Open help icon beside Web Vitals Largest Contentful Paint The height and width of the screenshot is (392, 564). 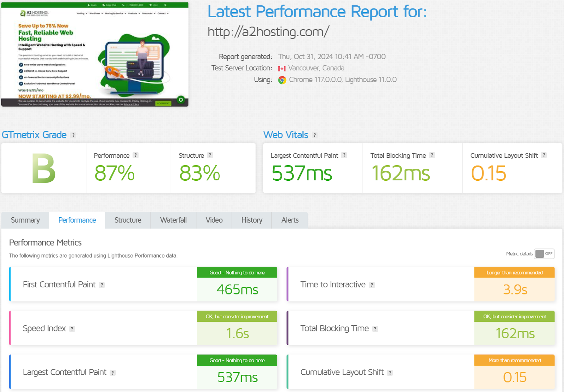[344, 155]
